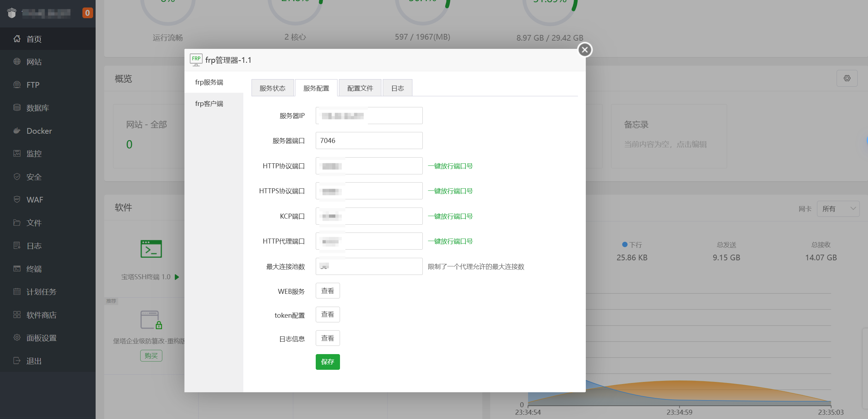
Task: Click the green 保存 button
Action: click(327, 362)
